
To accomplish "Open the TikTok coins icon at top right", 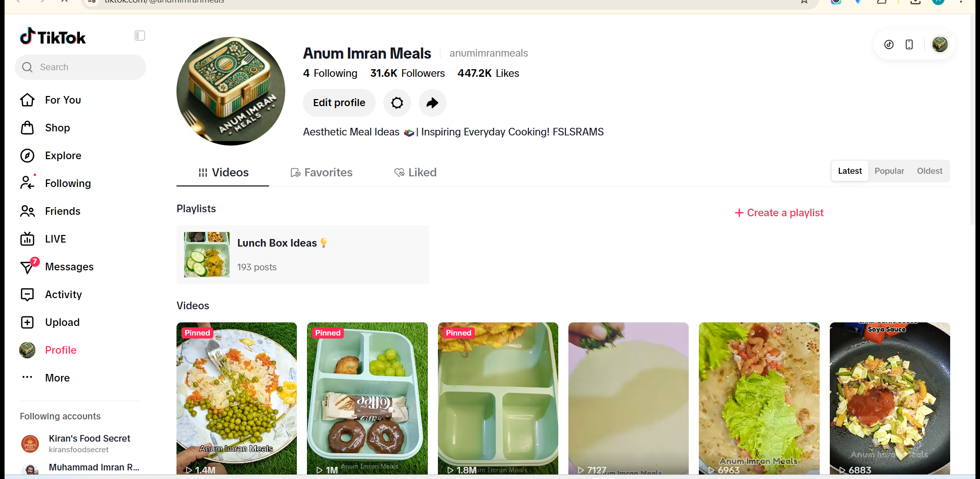I will click(x=889, y=44).
